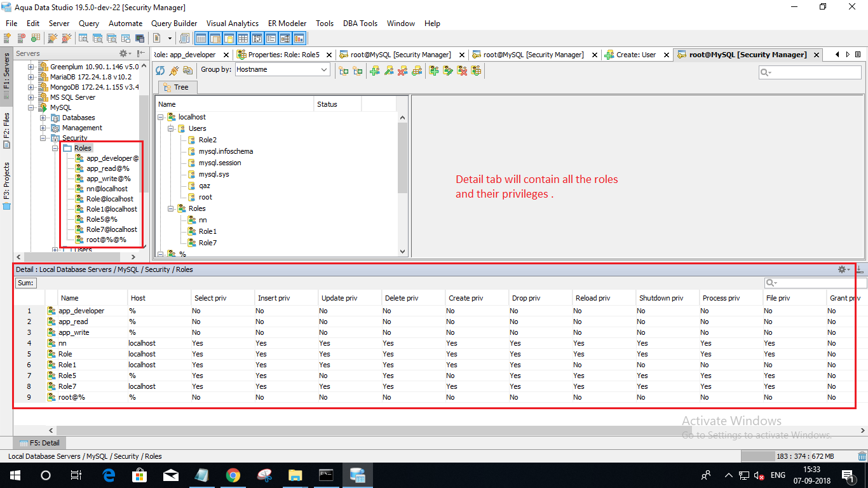
Task: Collapse the Users node under localhost
Action: click(171, 128)
